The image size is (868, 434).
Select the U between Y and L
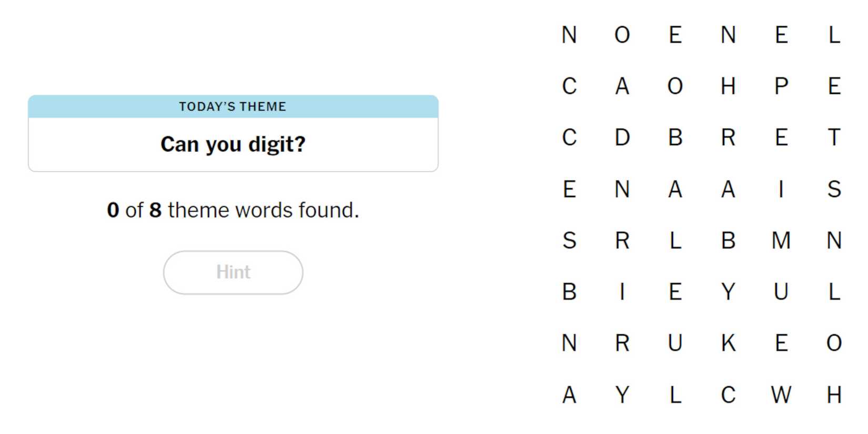tap(781, 292)
